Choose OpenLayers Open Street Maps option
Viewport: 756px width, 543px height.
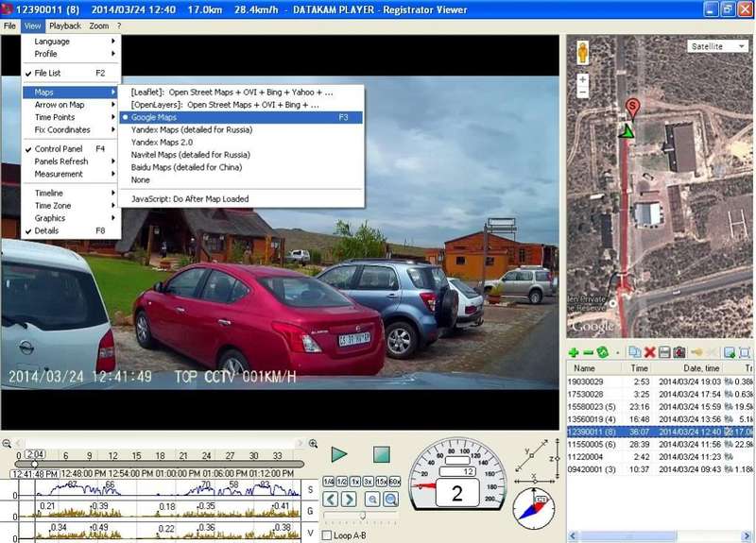pyautogui.click(x=241, y=105)
